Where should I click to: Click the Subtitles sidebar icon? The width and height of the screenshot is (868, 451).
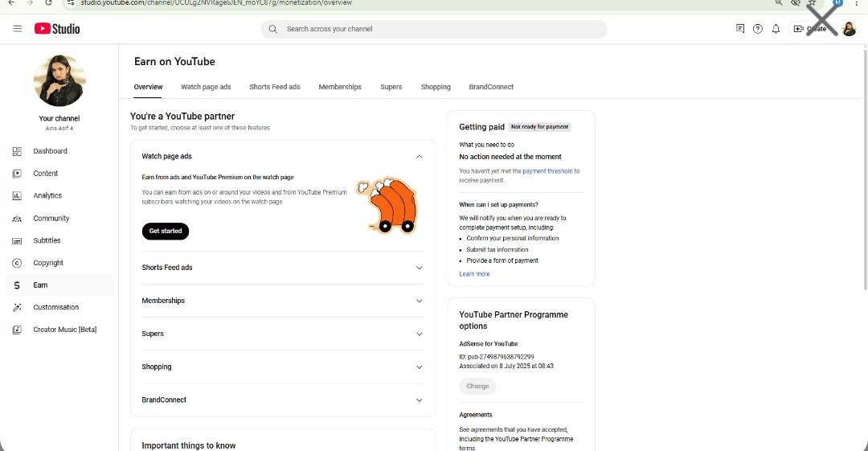coord(17,240)
